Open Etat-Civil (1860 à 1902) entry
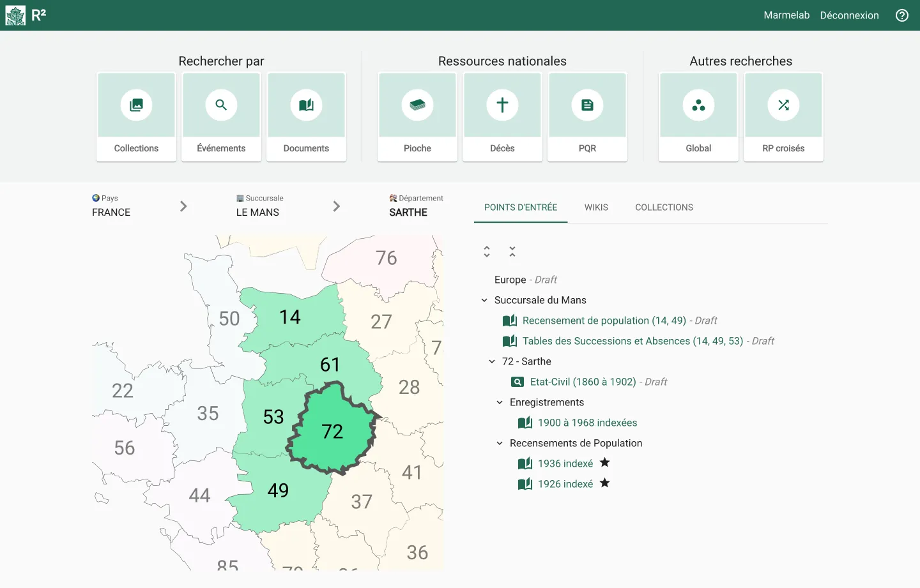The width and height of the screenshot is (920, 588). tap(583, 382)
